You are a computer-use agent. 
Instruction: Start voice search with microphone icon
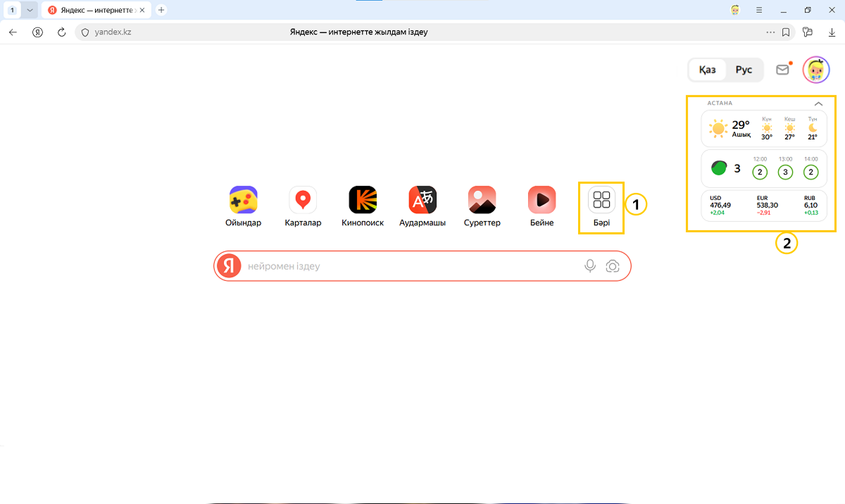[590, 266]
